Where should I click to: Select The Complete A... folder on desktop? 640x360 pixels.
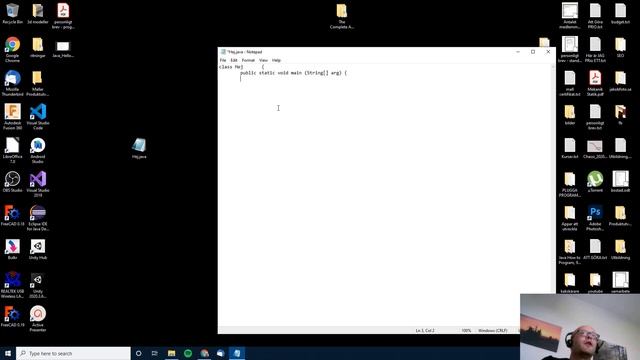point(342,16)
